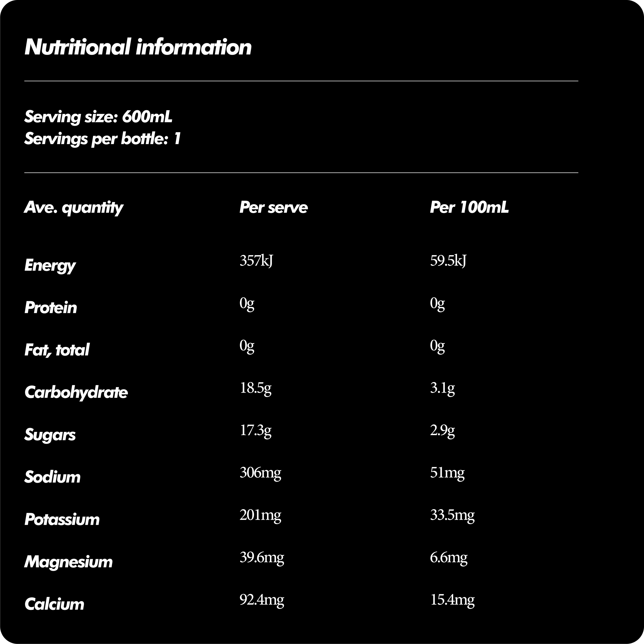Click the Carbohydrate row label
This screenshot has height=644, width=644.
[76, 392]
